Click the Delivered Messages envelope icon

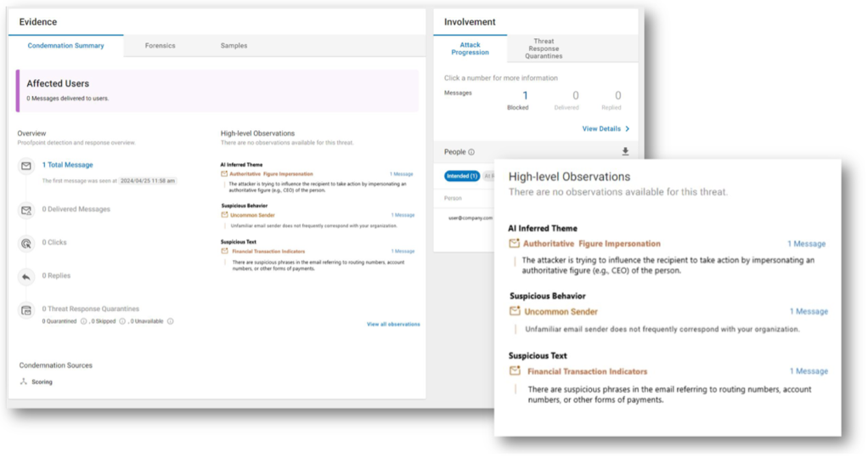pos(26,210)
